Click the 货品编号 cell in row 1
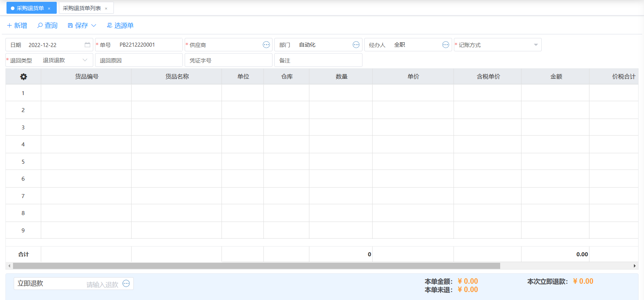The width and height of the screenshot is (644, 300). [86, 93]
